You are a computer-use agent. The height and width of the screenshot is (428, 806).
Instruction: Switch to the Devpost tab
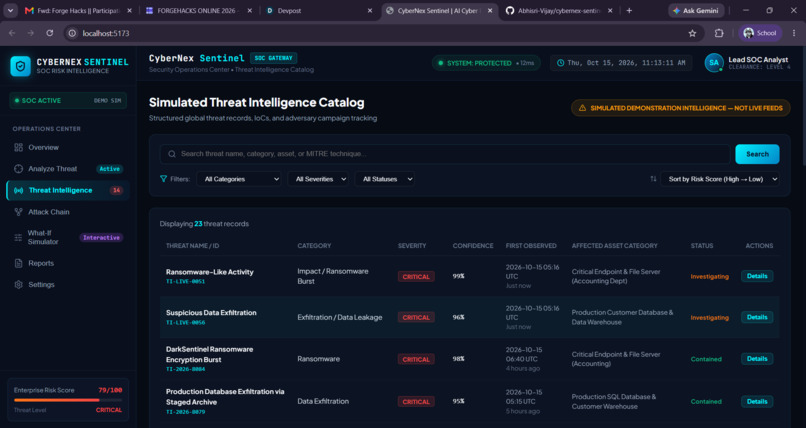(x=319, y=10)
